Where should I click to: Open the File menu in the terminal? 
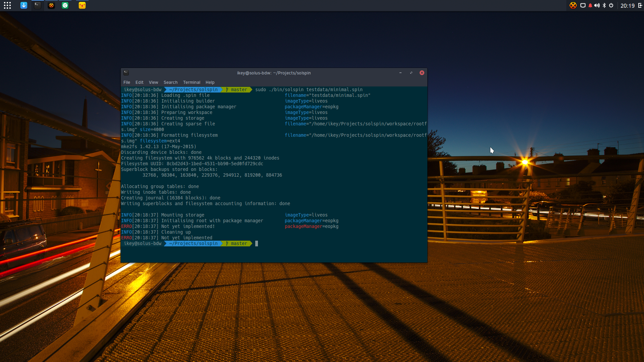click(127, 82)
